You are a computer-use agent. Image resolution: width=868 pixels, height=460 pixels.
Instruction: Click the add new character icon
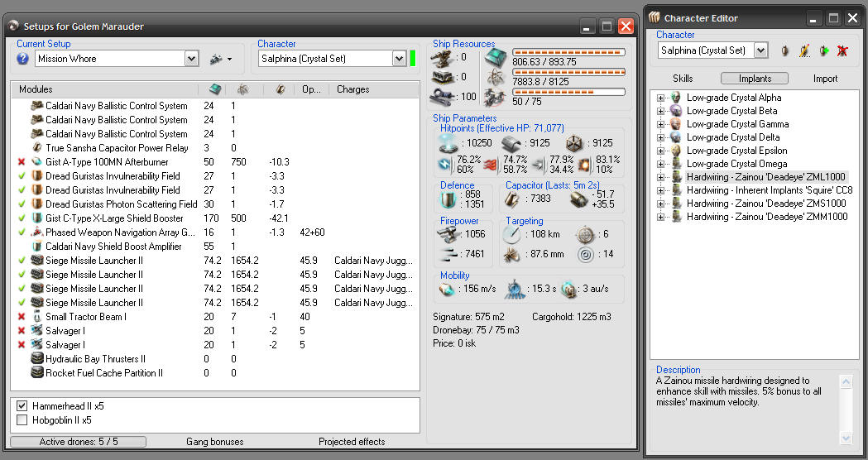(823, 51)
